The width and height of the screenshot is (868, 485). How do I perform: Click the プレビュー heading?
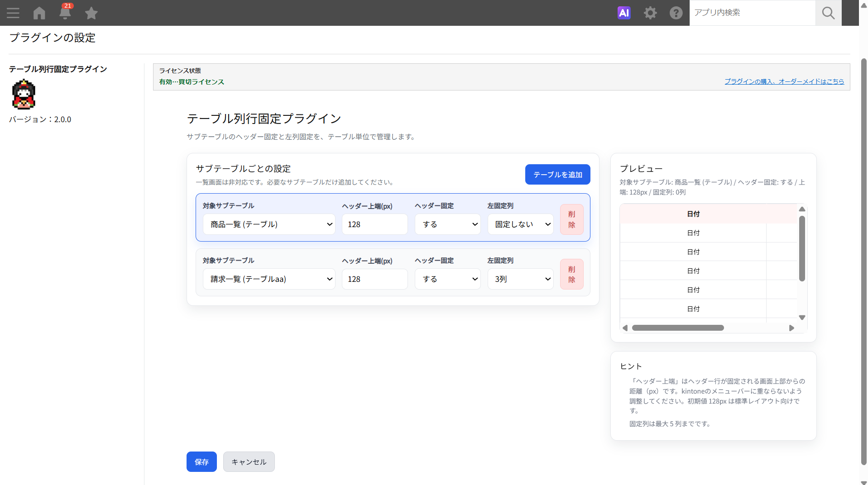[641, 169]
